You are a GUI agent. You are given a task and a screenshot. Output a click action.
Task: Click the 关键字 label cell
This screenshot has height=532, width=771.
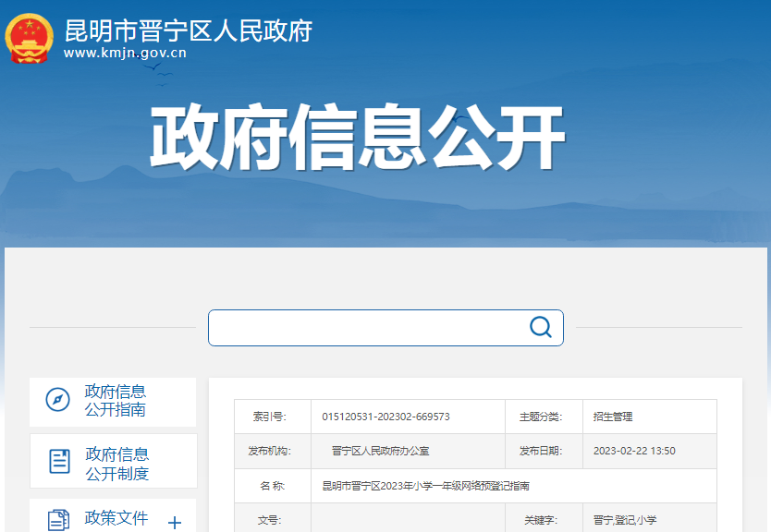coord(544,518)
